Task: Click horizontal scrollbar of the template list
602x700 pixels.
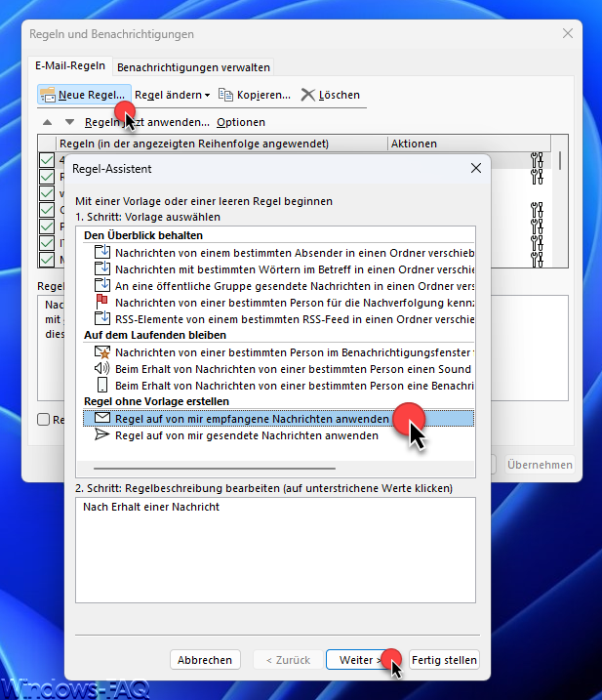Action: pos(215,469)
